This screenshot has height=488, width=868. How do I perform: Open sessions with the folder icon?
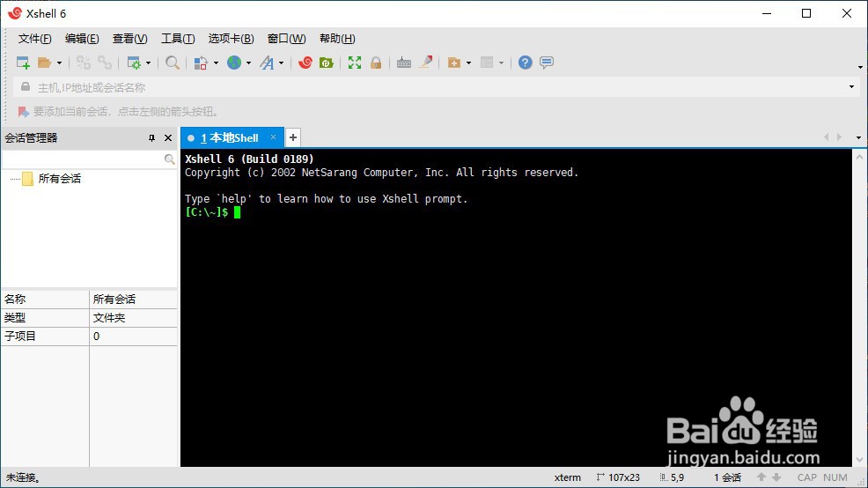point(44,63)
